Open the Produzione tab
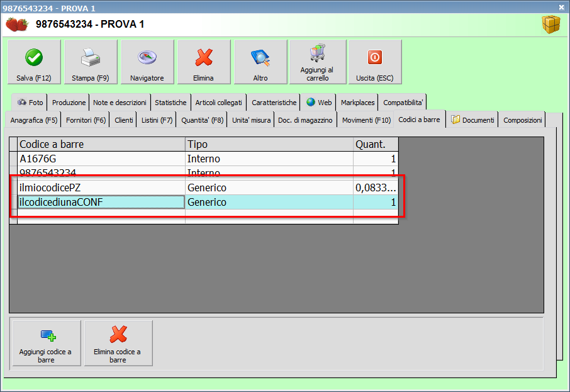This screenshot has width=570, height=392. (x=69, y=103)
